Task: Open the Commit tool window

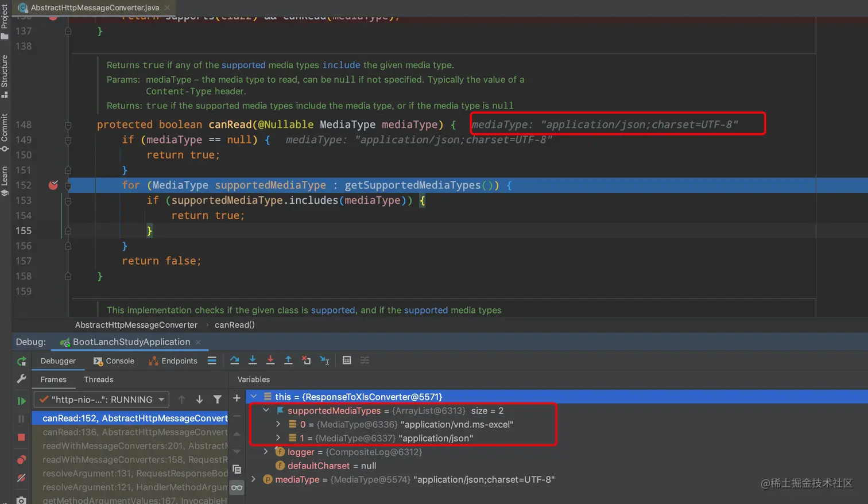Action: tap(5, 132)
